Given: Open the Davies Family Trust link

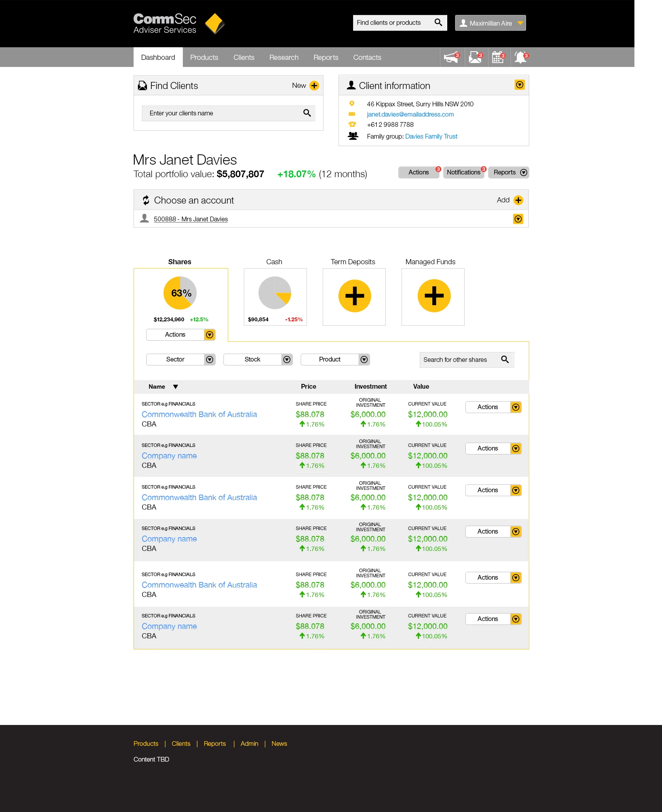Looking at the screenshot, I should (x=431, y=136).
